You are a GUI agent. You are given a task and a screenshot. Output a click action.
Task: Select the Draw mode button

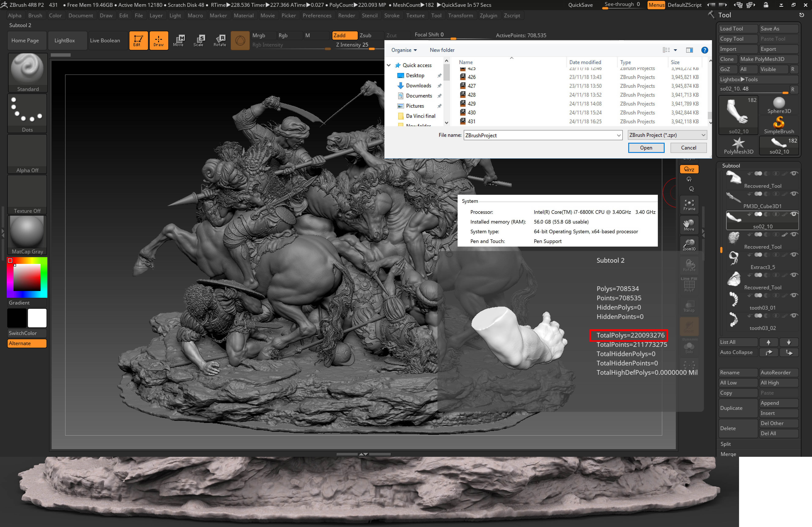pos(159,41)
